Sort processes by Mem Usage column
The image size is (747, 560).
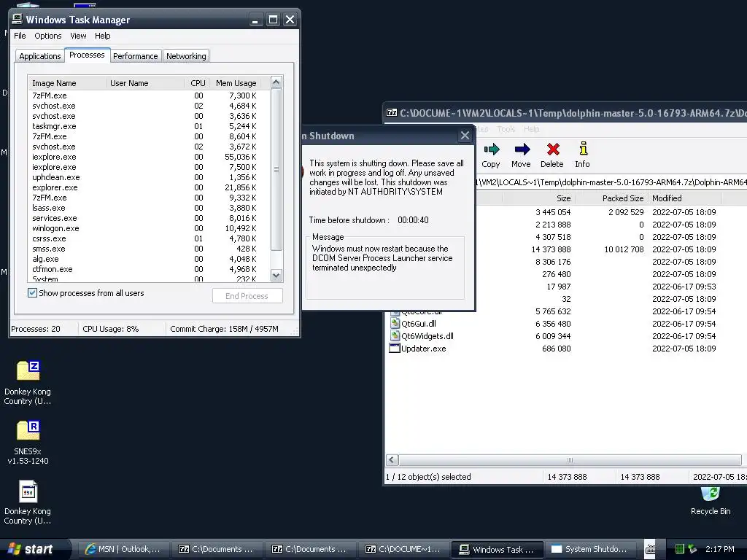236,83
